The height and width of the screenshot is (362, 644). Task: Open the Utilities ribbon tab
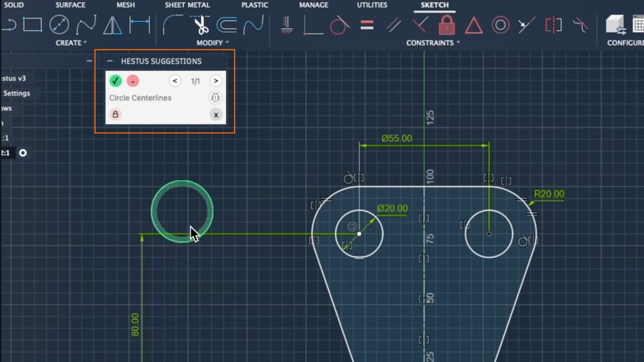[372, 5]
